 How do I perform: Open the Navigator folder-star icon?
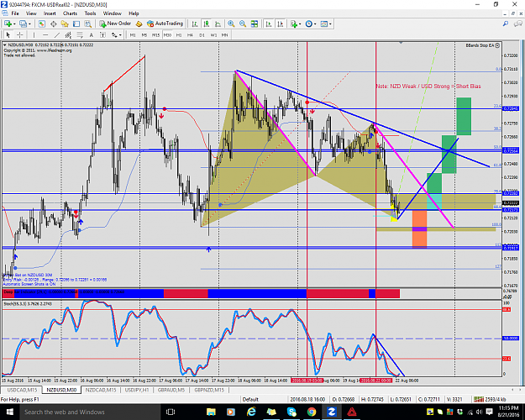(65, 24)
